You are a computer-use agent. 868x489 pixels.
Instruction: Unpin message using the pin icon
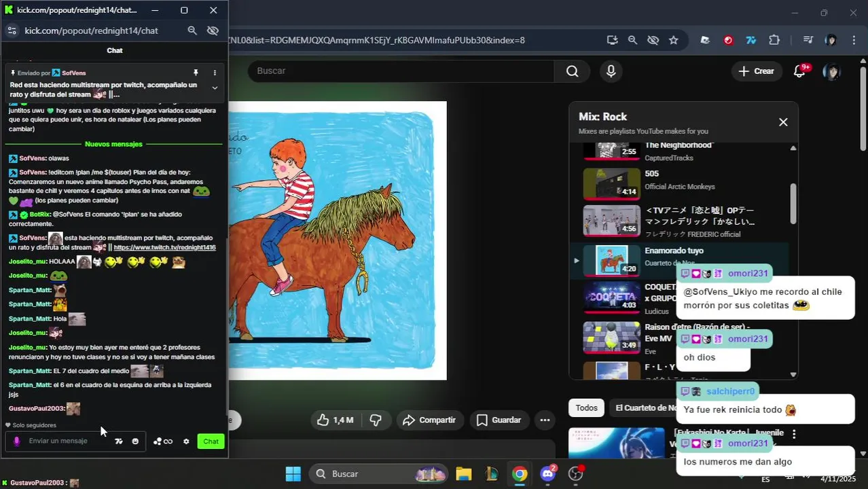coord(196,73)
